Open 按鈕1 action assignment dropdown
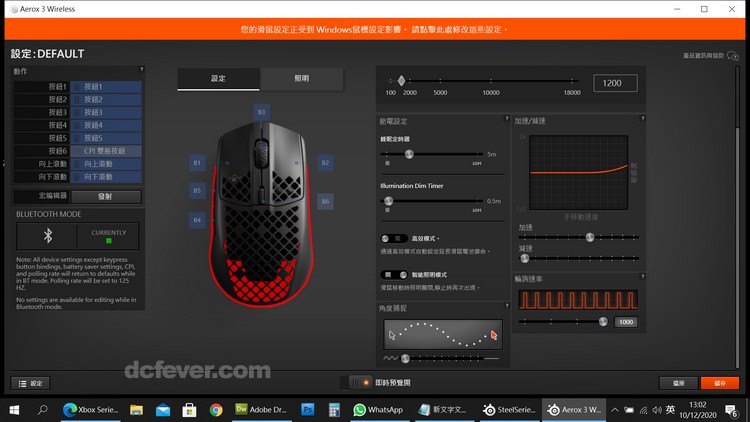The width and height of the screenshot is (750, 422). 106,87
